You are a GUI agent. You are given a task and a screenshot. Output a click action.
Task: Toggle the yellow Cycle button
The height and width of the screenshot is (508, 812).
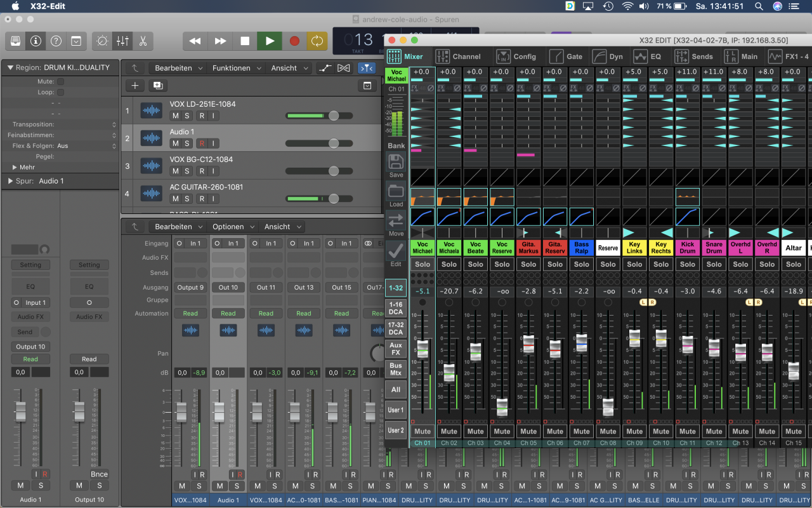coord(317,41)
